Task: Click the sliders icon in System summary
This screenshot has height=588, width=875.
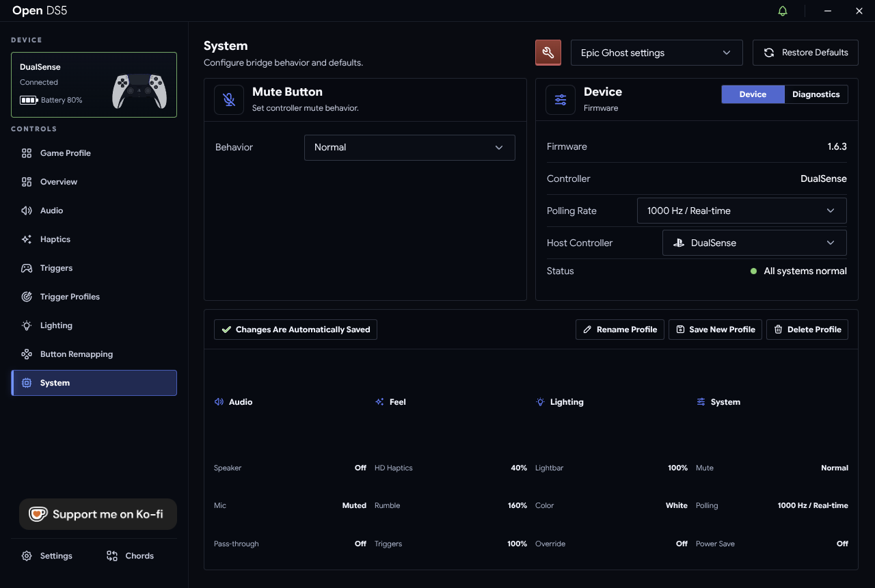Action: (701, 402)
